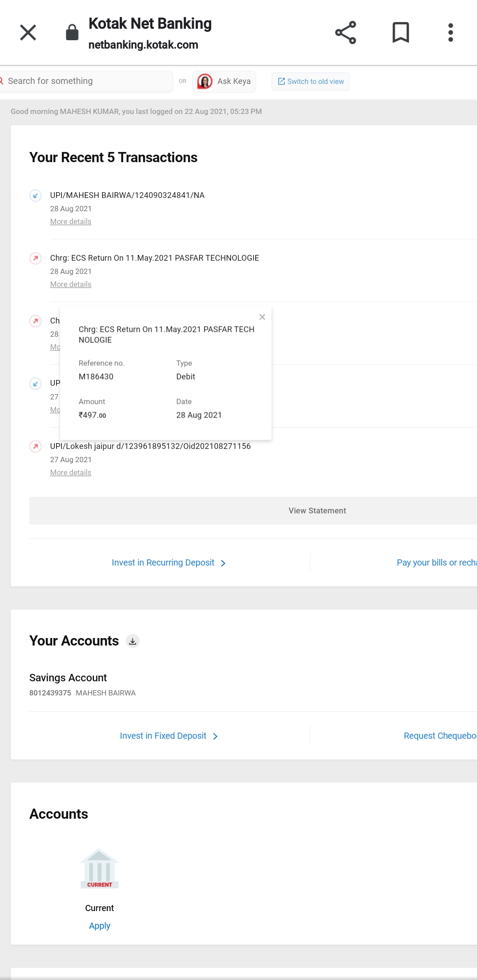Open Ask Keya assistant
Image resolution: width=477 pixels, height=980 pixels.
(224, 81)
